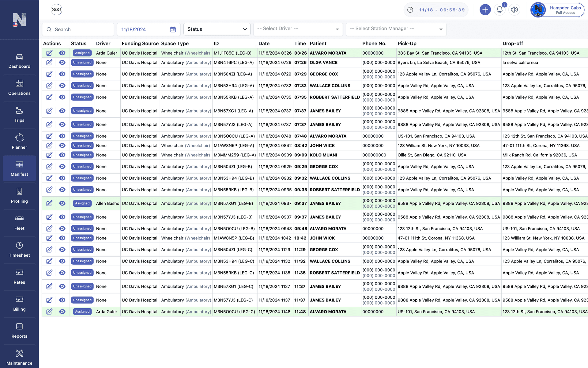Edit trip M1J1F85O (LEG-B) with pencil icon
This screenshot has width=588, height=368.
coord(49,53)
